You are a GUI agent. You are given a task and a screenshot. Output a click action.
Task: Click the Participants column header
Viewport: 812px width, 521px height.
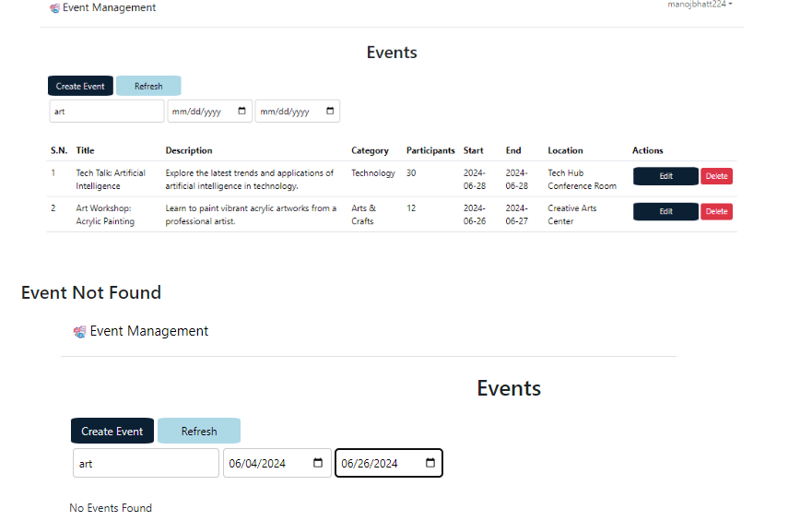430,150
